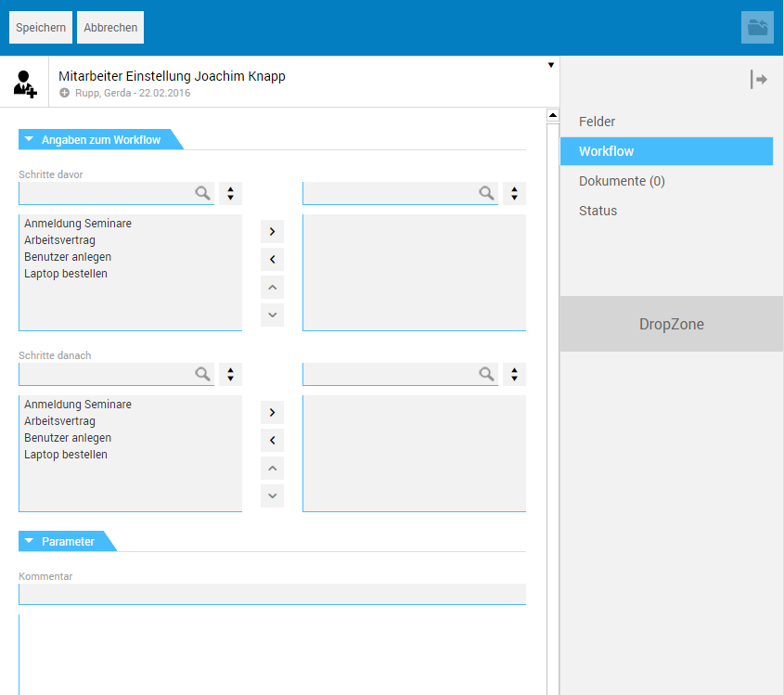The width and height of the screenshot is (784, 695).
Task: Click the Abbrechen button
Action: click(x=110, y=28)
